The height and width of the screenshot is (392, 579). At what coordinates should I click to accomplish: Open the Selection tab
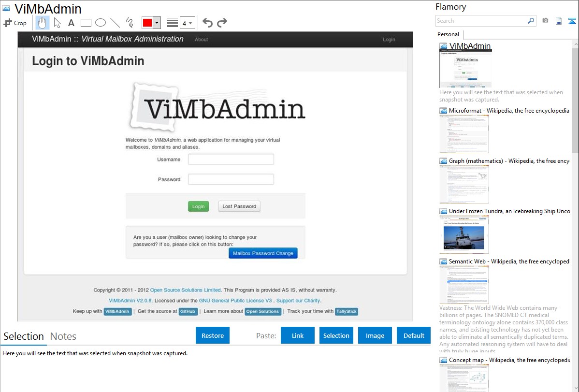click(24, 336)
